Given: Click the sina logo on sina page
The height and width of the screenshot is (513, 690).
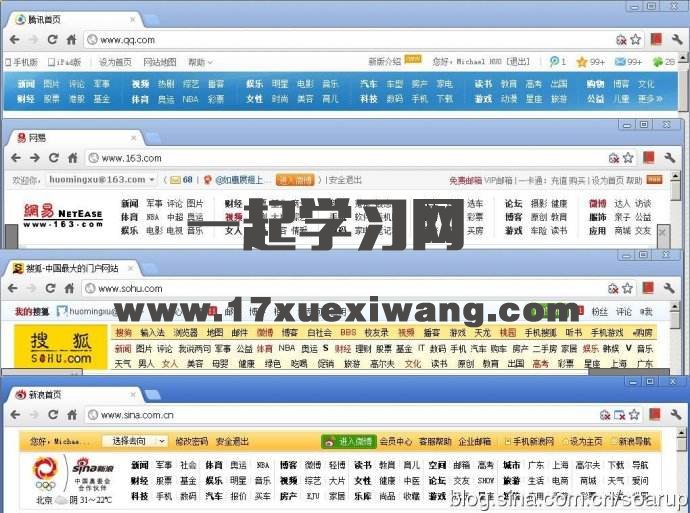Looking at the screenshot, I should 93,467.
